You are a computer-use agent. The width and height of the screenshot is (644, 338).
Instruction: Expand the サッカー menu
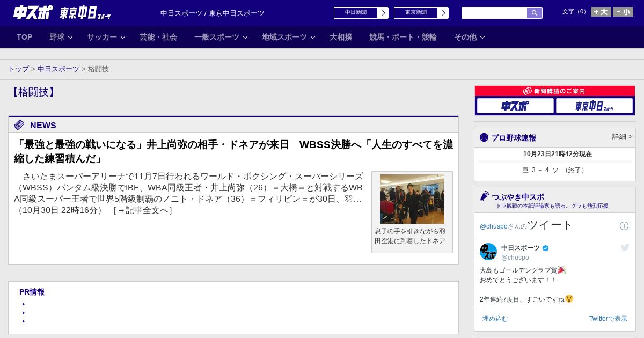click(x=106, y=37)
